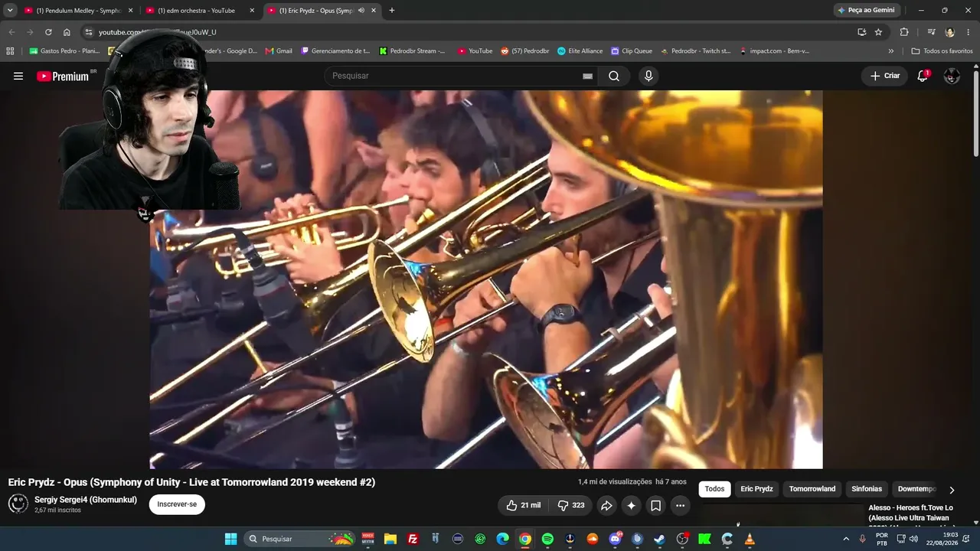980x551 pixels.
Task: Open Chrome media controls icon
Action: pos(931,32)
